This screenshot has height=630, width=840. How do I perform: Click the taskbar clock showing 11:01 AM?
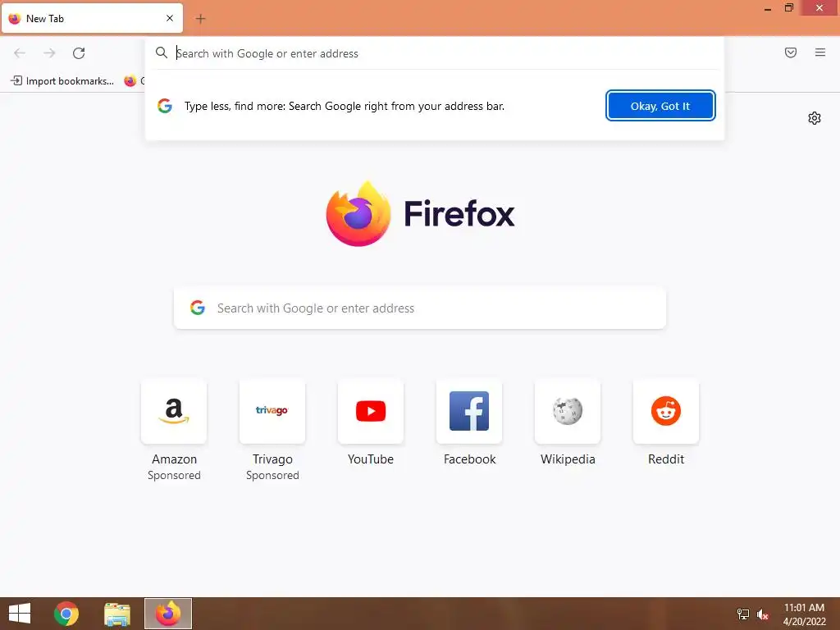[804, 614]
